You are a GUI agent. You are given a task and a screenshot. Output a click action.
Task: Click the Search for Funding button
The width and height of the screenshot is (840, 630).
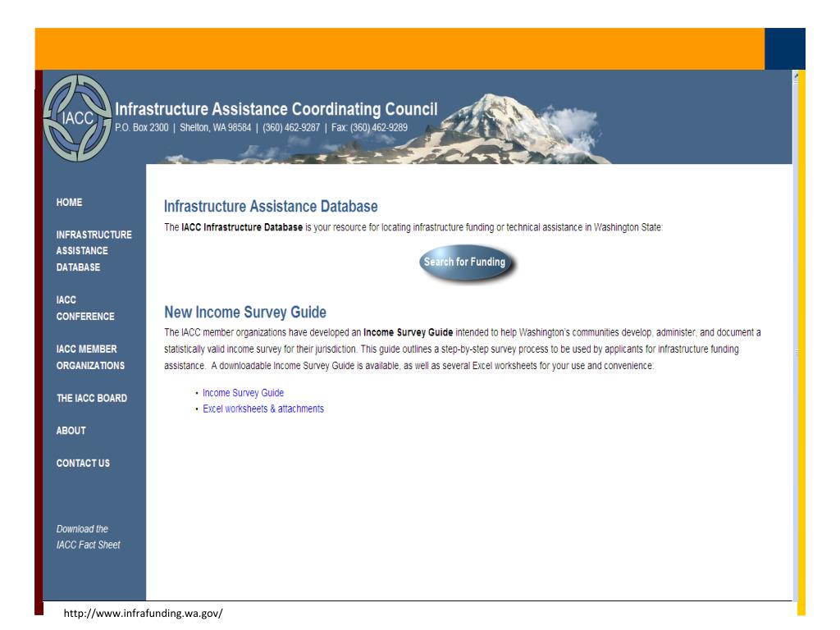click(x=466, y=262)
